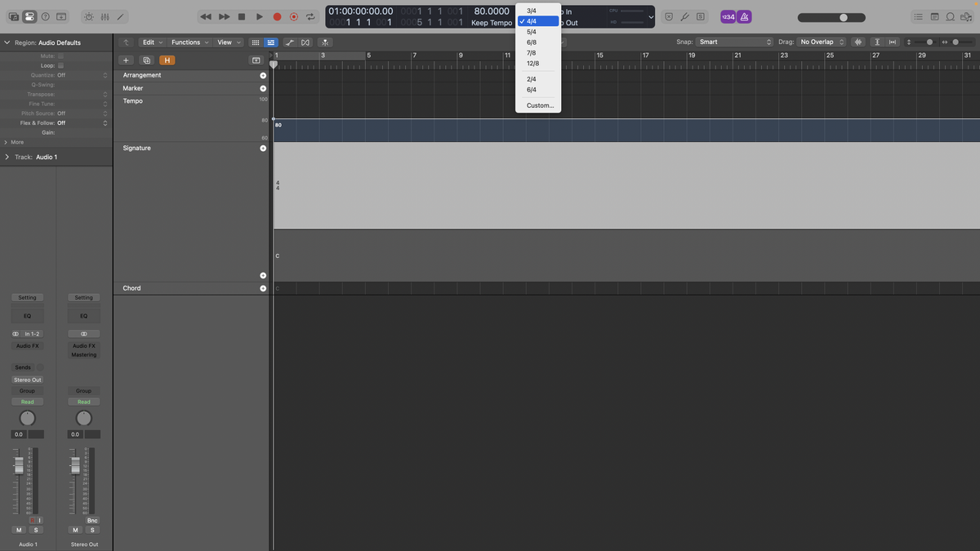Image resolution: width=980 pixels, height=551 pixels.
Task: Solo the Stereo Out channel strip
Action: (x=92, y=529)
